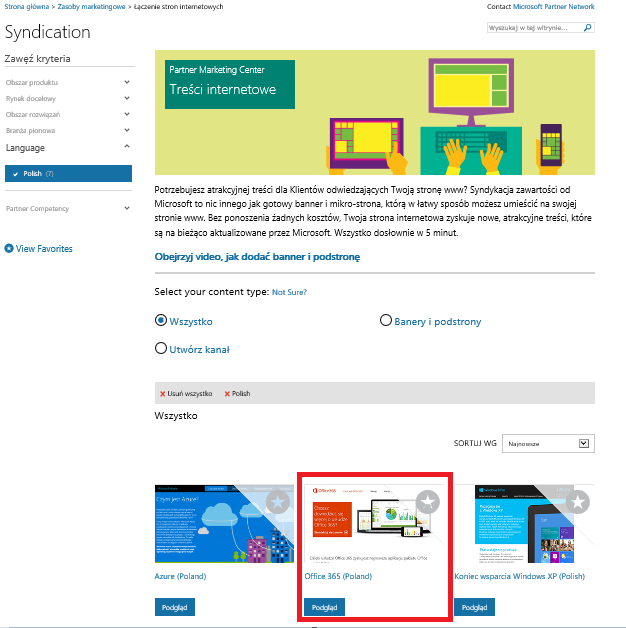Clear all filters via Usuń wszystko X

pos(162,394)
